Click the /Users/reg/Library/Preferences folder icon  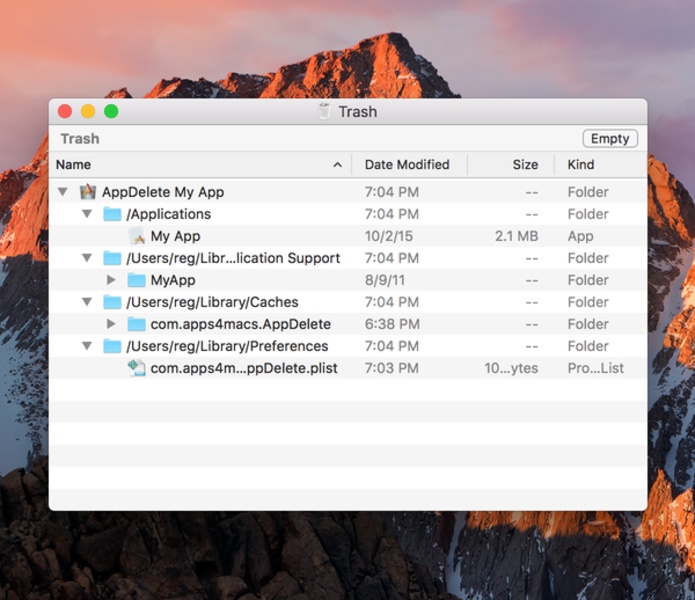112,346
